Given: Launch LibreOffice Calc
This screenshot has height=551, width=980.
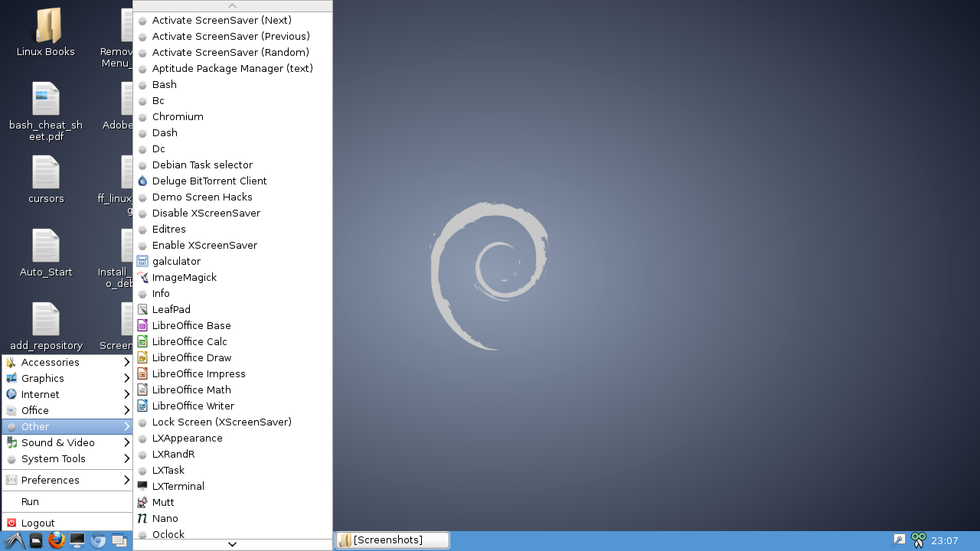Looking at the screenshot, I should pyautogui.click(x=233, y=342).
